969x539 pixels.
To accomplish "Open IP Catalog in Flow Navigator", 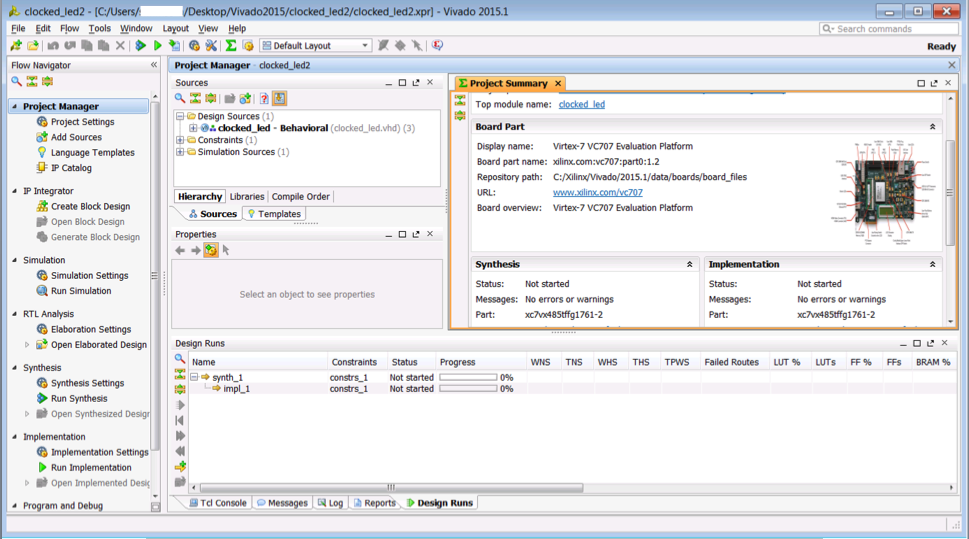I will point(71,168).
